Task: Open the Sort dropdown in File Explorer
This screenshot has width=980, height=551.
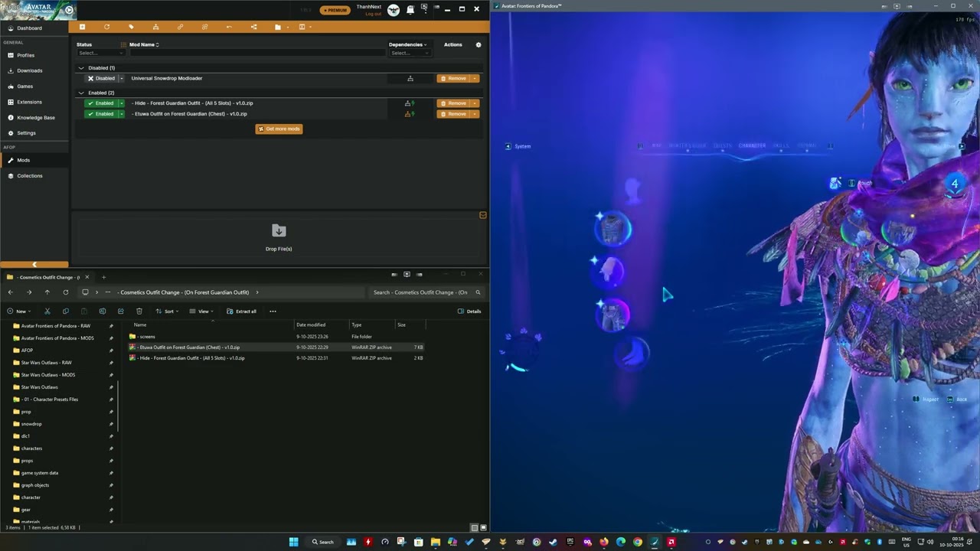Action: pyautogui.click(x=167, y=311)
